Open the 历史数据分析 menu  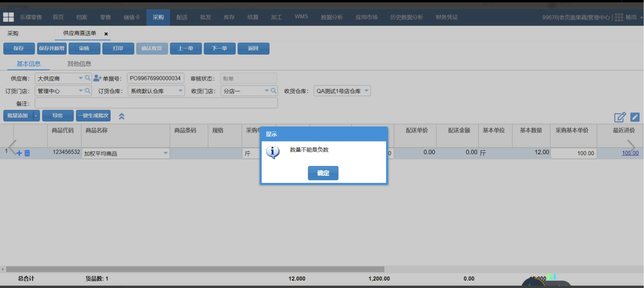pos(406,17)
